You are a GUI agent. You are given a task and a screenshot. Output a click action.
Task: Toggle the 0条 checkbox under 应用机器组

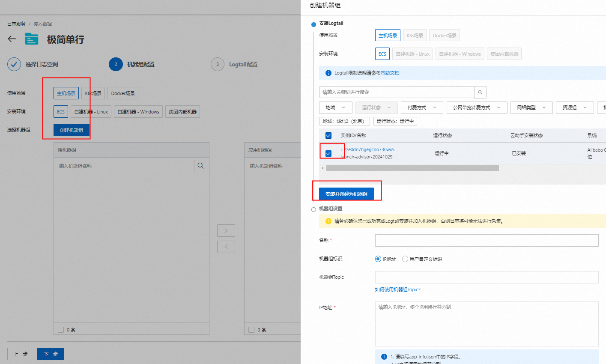pyautogui.click(x=251, y=329)
